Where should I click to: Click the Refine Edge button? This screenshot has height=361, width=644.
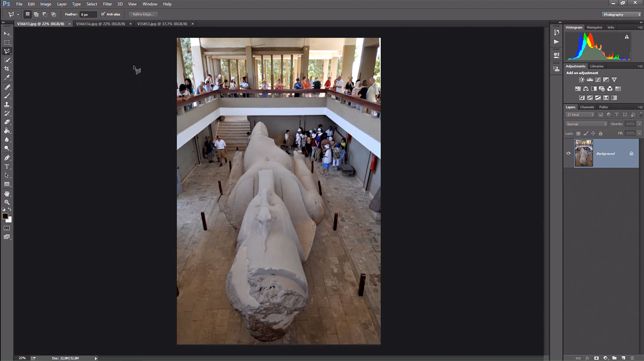(x=143, y=14)
